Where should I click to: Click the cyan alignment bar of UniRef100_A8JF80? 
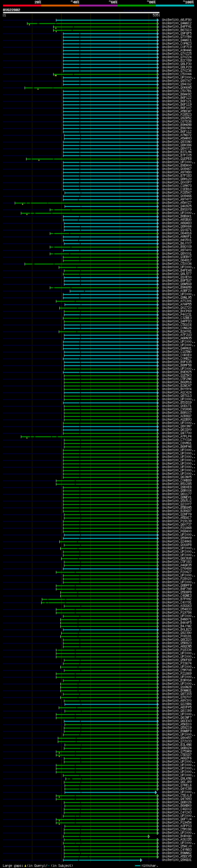pyautogui.click(x=107, y=20)
